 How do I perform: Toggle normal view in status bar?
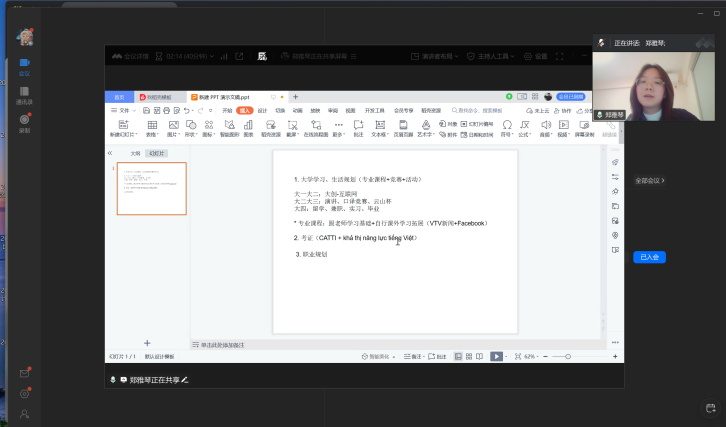[457, 356]
